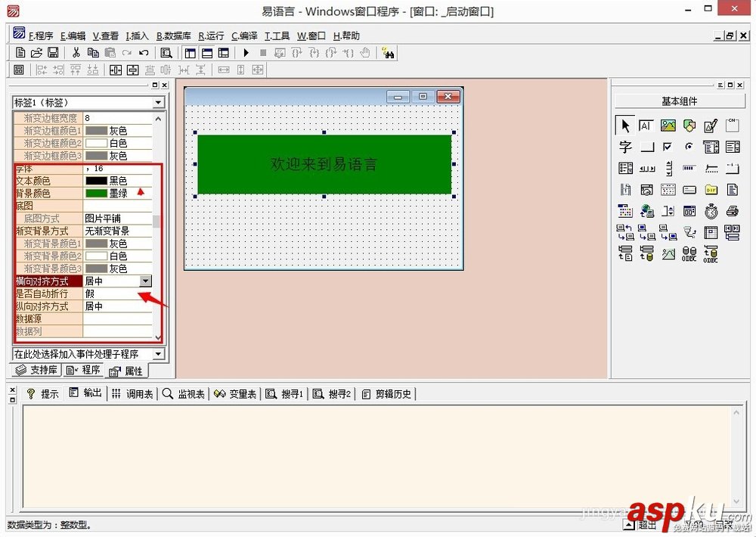
Task: Click the 渐变背景颜色1 gray swatch
Action: (96, 244)
